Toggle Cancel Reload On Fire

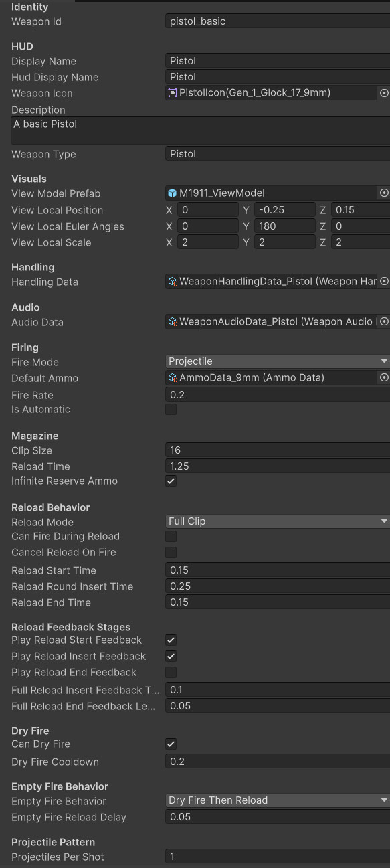click(x=171, y=552)
